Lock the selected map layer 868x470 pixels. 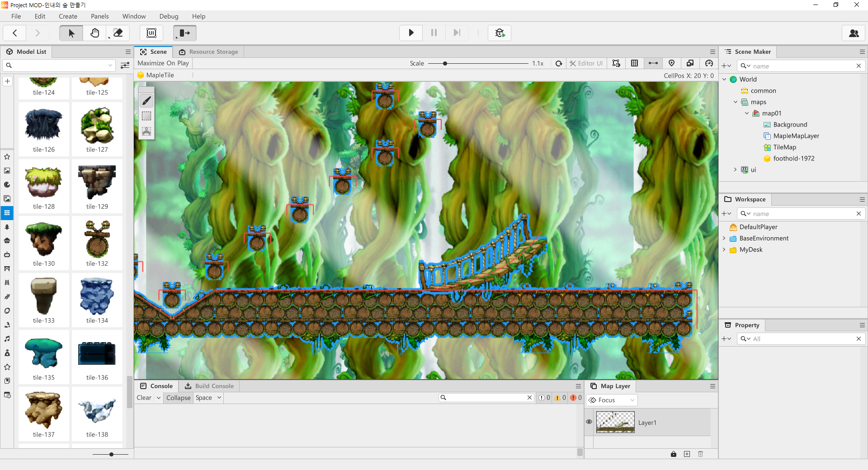[674, 454]
